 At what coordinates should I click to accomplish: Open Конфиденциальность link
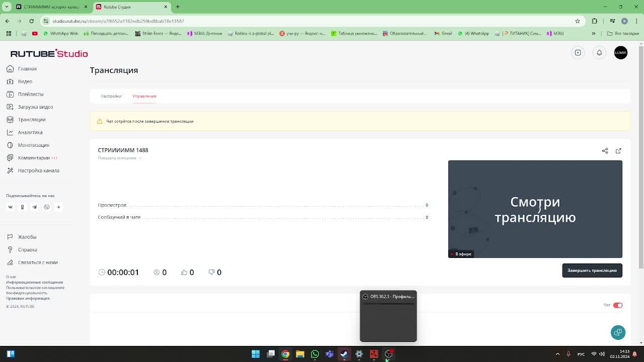(x=27, y=293)
